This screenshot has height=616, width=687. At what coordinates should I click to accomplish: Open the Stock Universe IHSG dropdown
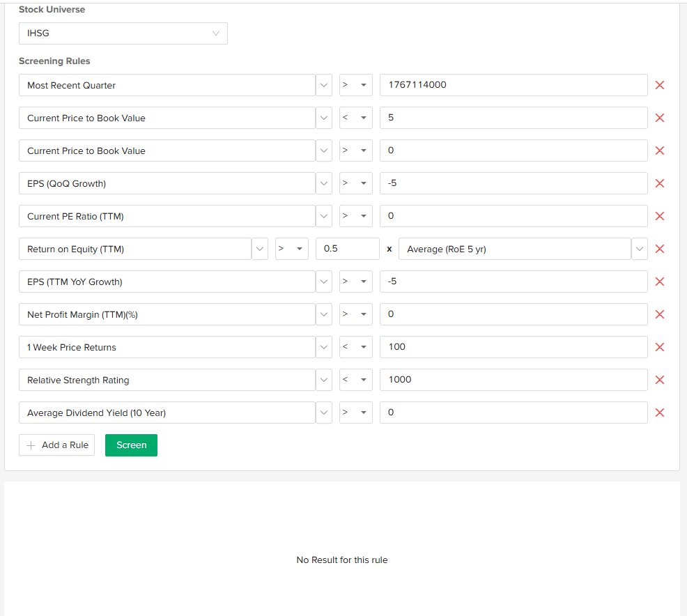tap(123, 33)
